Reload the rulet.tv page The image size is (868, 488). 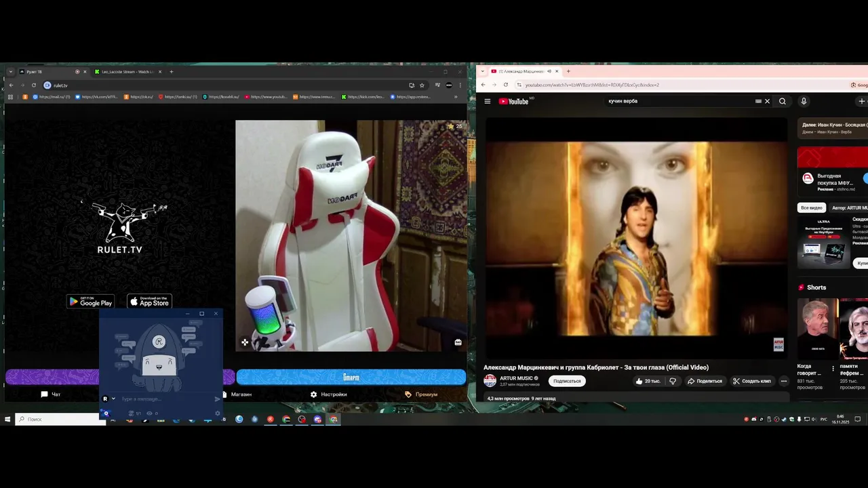click(33, 85)
